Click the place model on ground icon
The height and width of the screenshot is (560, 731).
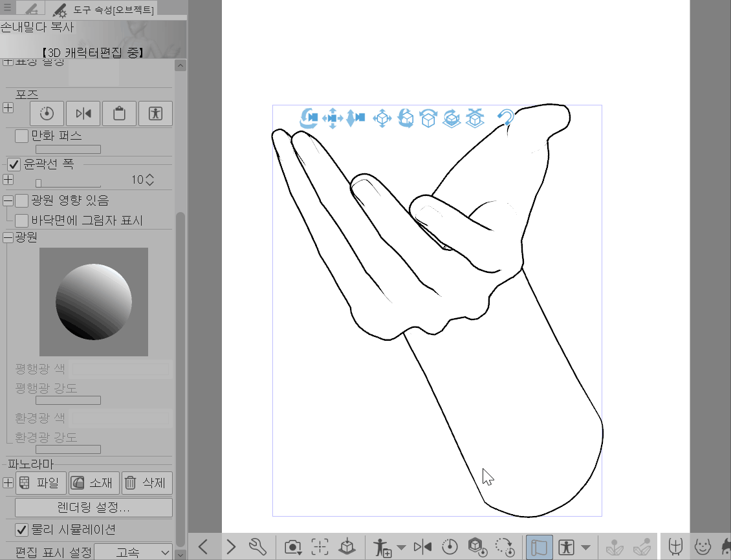point(347,546)
